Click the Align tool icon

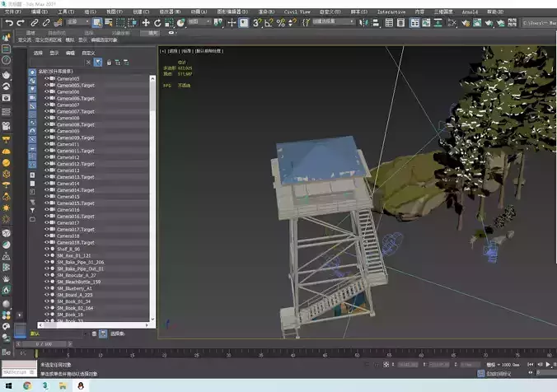(376, 23)
